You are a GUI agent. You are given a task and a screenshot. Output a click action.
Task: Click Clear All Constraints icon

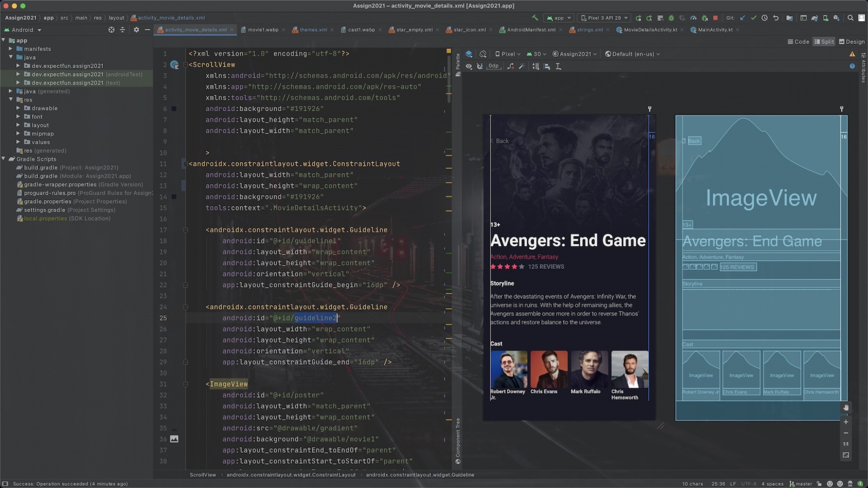coord(510,66)
